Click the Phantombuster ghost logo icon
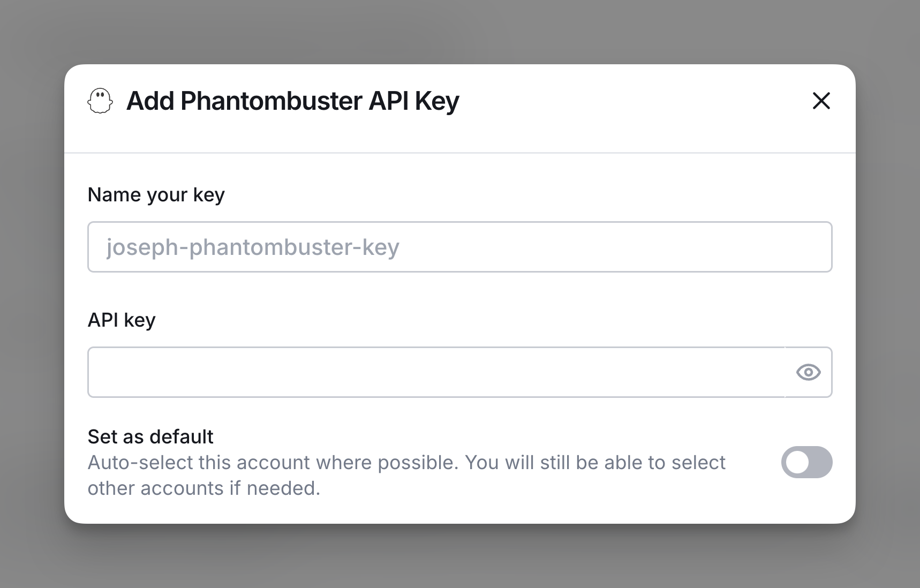This screenshot has width=920, height=588. (100, 101)
